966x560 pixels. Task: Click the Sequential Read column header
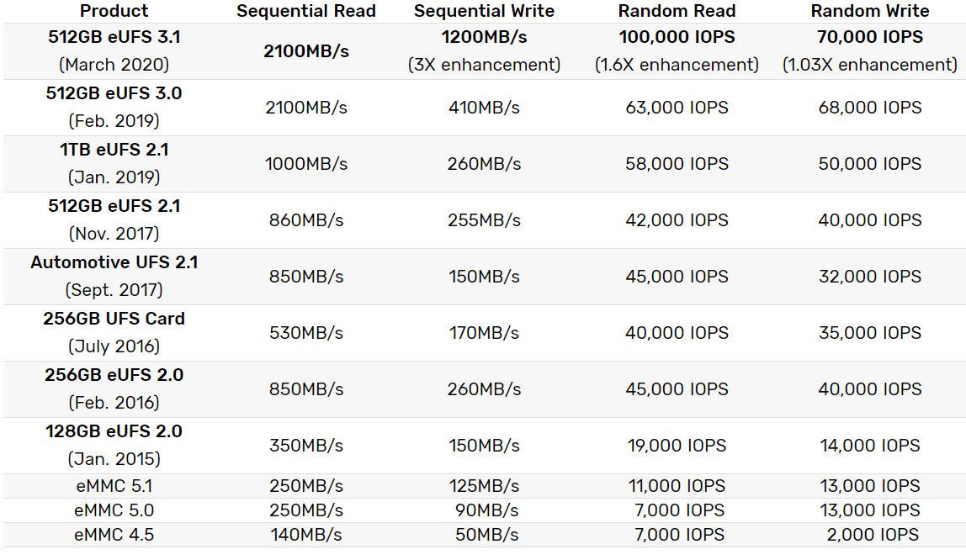coord(306,11)
